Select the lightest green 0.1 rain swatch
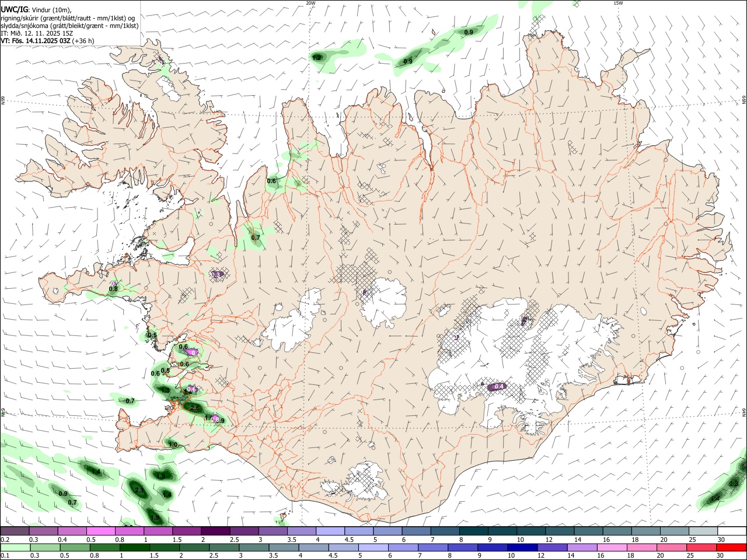 point(16,547)
